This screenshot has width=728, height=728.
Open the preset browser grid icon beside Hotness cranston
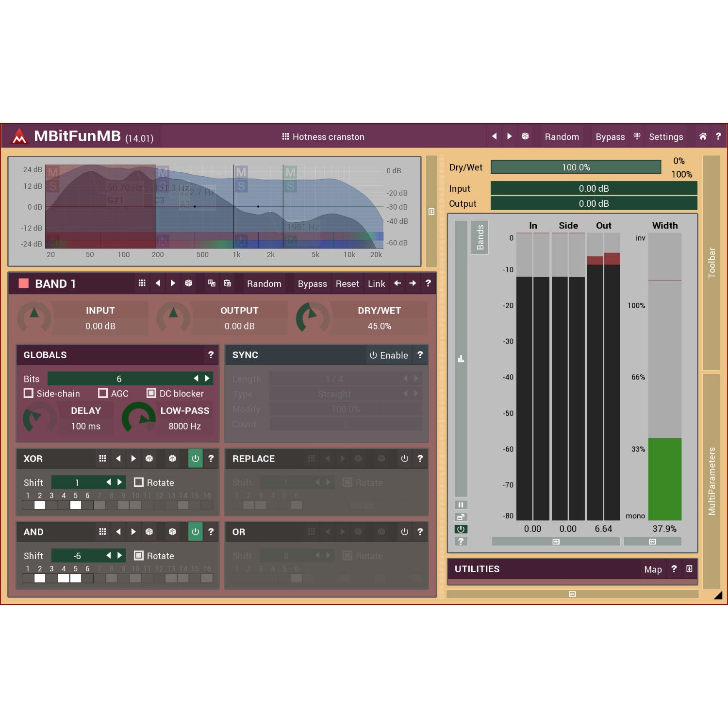285,136
